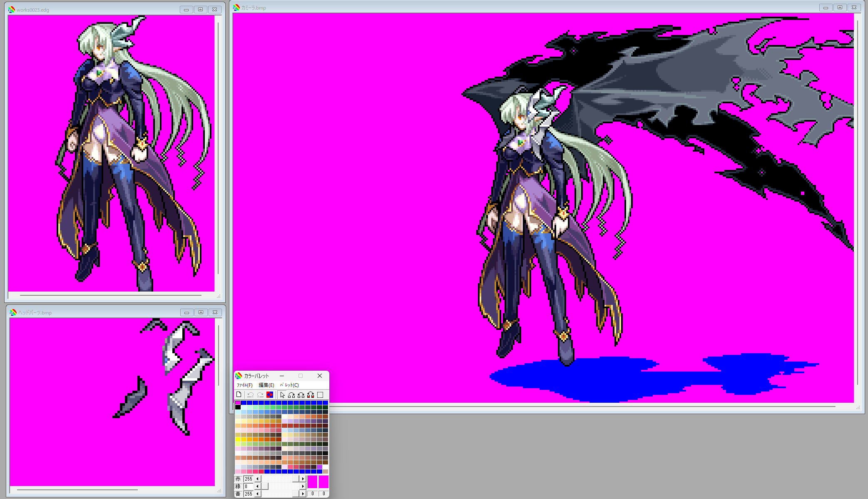Screen dimensions: 868x499
Task: Close the ヘッドパーツ.bmp window
Action: pos(215,312)
